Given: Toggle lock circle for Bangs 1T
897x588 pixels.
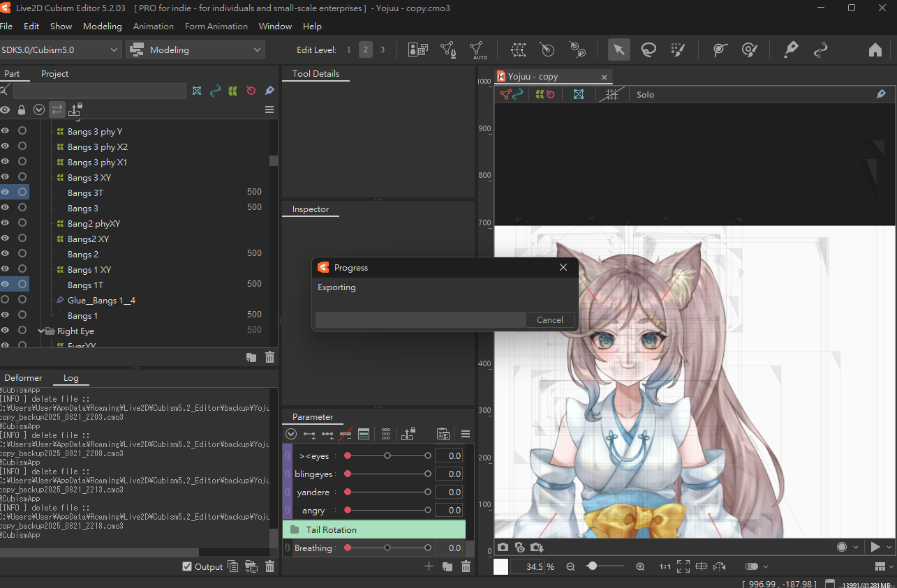Looking at the screenshot, I should (22, 284).
